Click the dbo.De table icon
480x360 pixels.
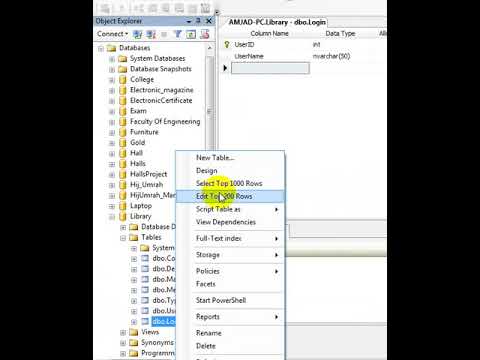145,269
